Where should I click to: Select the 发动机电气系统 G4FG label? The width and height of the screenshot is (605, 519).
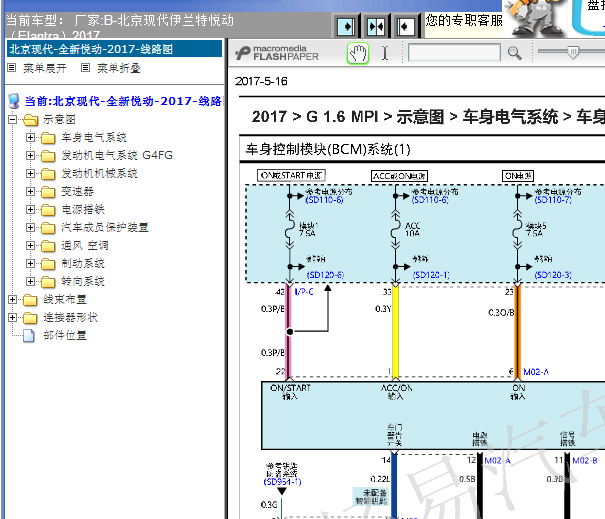click(117, 156)
